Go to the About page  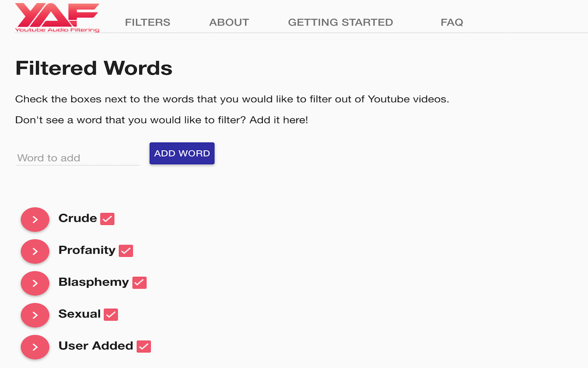click(229, 22)
